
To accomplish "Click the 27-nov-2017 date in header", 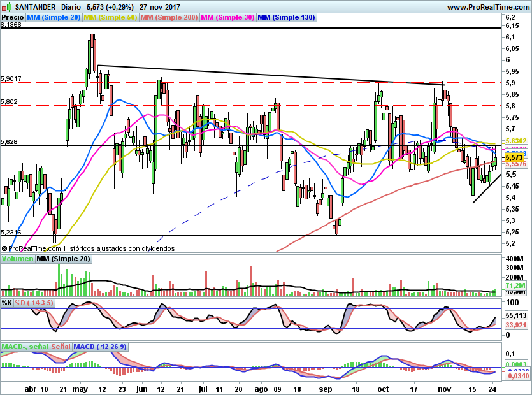I will 160,7.
